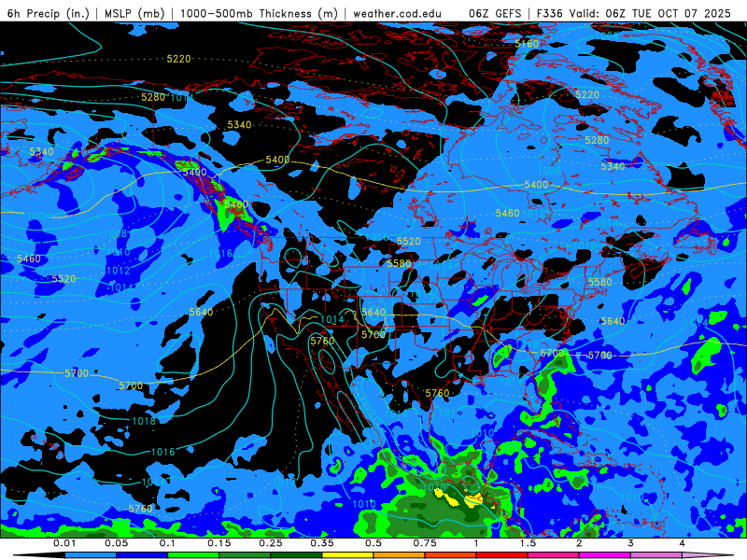This screenshot has height=560, width=747.
Task: Click the yellow precipitation maximum near Central America
Action: 474,499
